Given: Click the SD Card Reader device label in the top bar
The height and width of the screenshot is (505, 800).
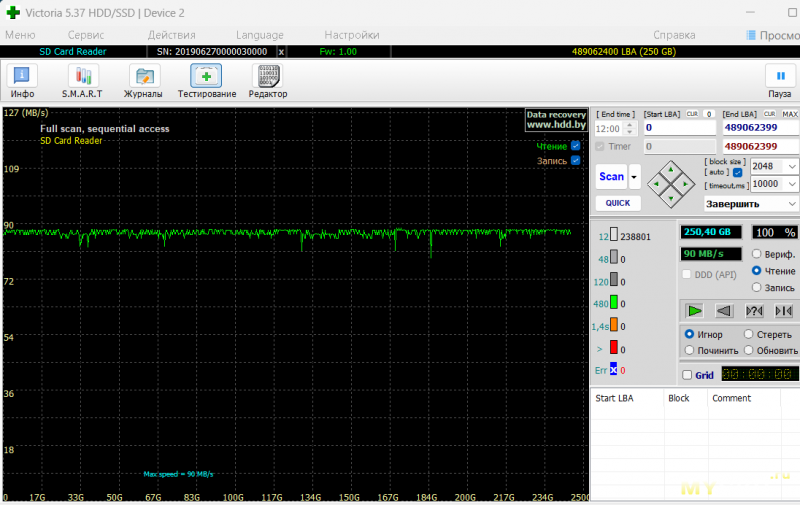Looking at the screenshot, I should pos(73,52).
